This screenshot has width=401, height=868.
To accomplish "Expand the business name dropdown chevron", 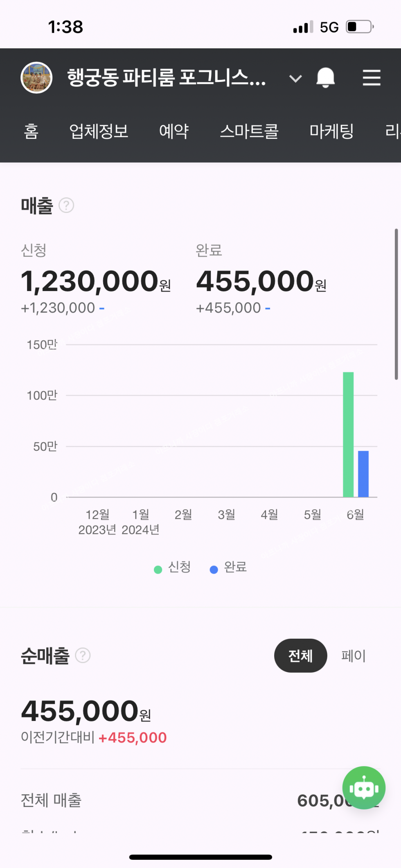I will tap(295, 78).
